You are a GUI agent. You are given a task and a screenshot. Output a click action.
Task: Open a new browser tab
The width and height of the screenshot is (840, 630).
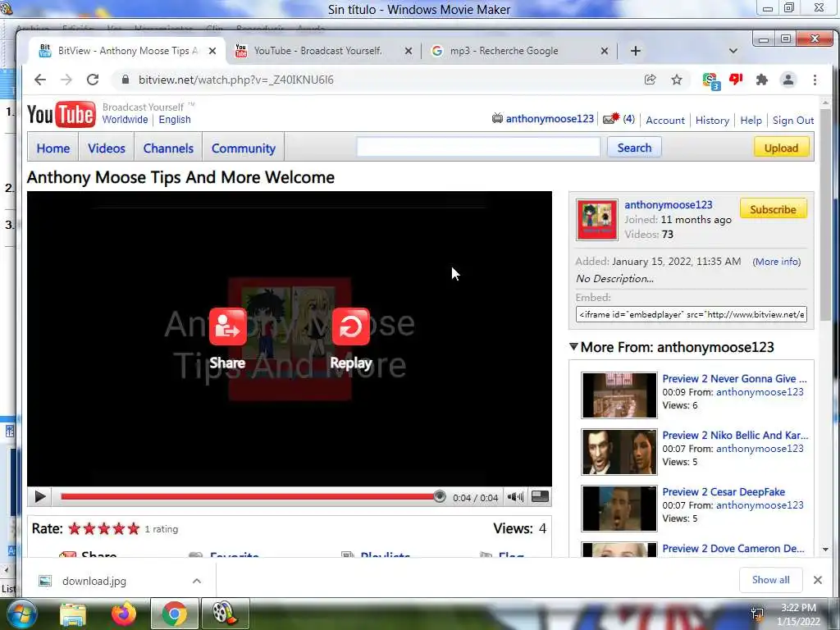coord(636,51)
